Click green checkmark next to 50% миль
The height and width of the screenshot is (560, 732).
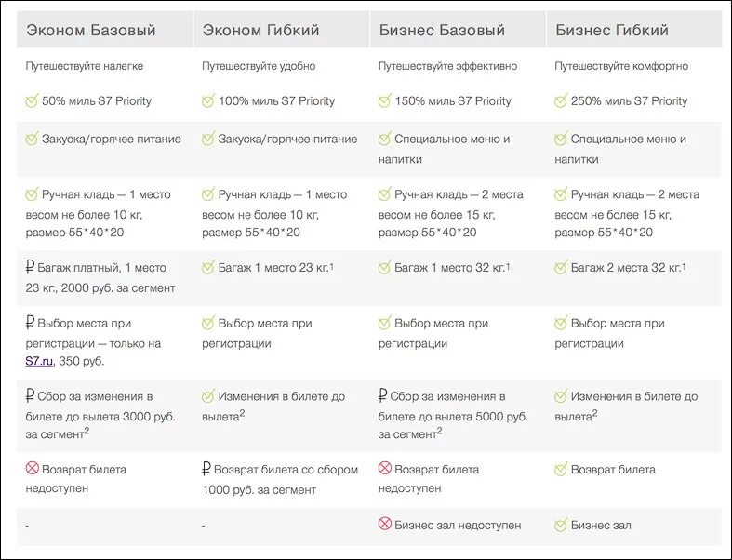point(32,100)
